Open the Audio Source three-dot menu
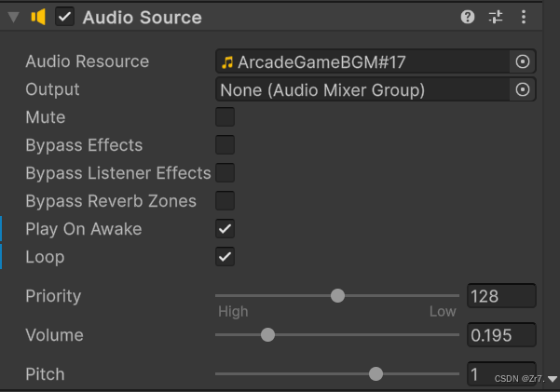Image resolution: width=560 pixels, height=392 pixels. click(x=524, y=17)
